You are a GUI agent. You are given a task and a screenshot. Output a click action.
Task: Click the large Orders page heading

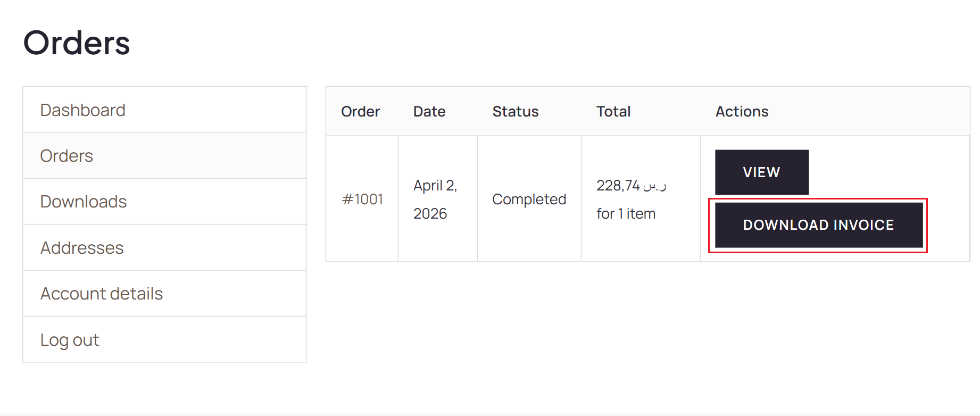pos(77,43)
